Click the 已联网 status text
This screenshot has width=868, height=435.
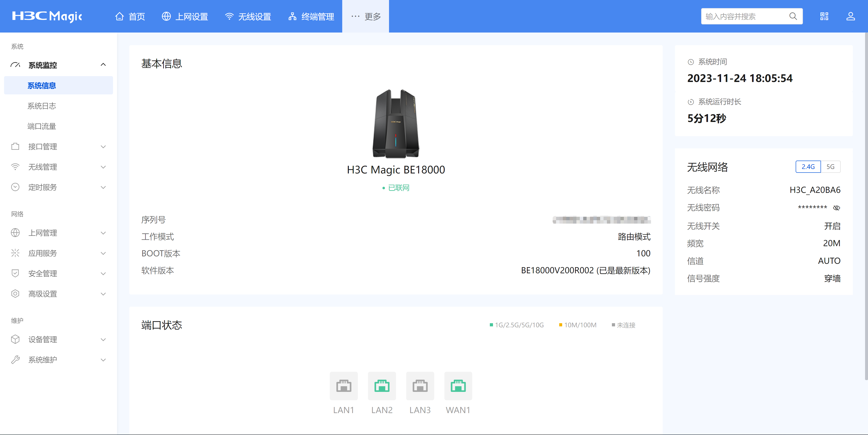pyautogui.click(x=399, y=188)
